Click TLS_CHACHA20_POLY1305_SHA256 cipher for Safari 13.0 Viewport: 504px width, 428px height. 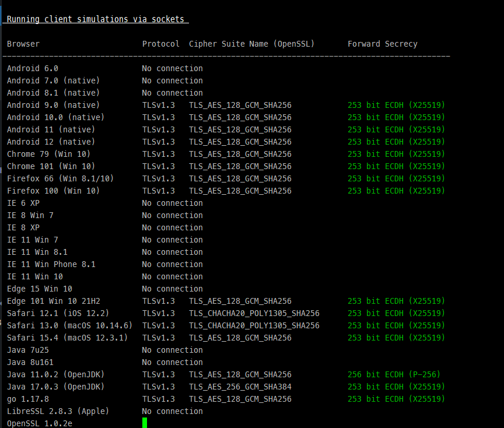[x=254, y=325]
